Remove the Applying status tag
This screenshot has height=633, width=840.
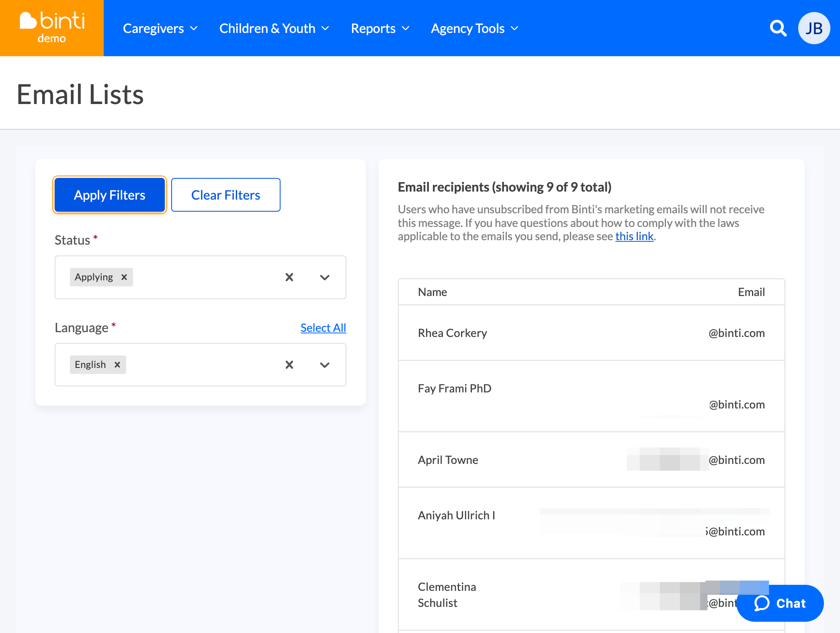point(124,277)
